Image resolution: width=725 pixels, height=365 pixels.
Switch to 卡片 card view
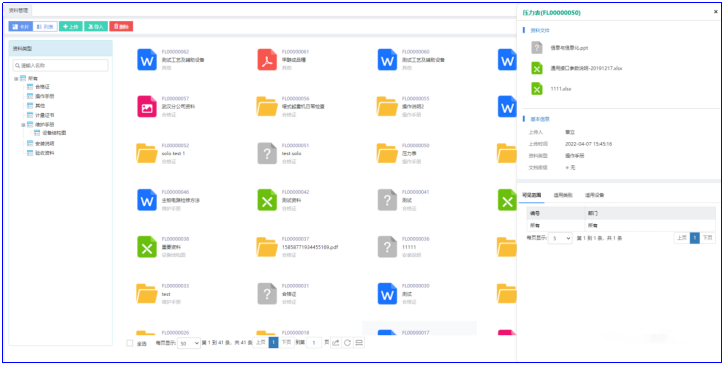pyautogui.click(x=21, y=27)
